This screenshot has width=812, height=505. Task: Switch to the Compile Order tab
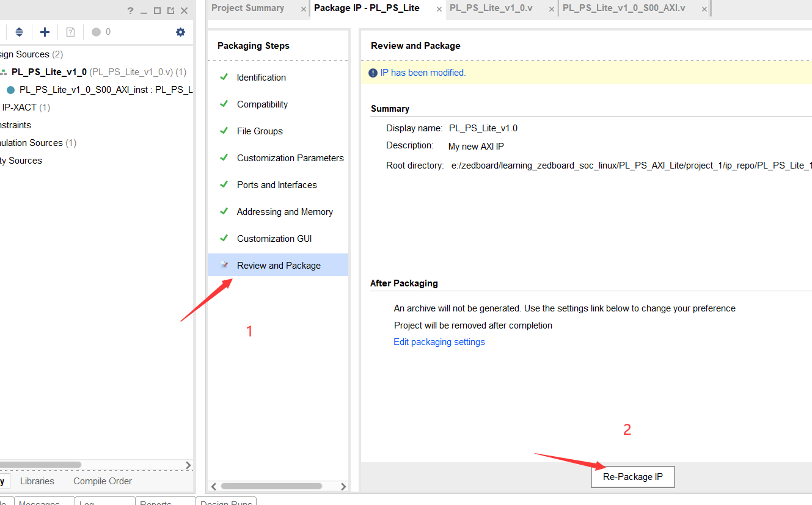click(103, 481)
